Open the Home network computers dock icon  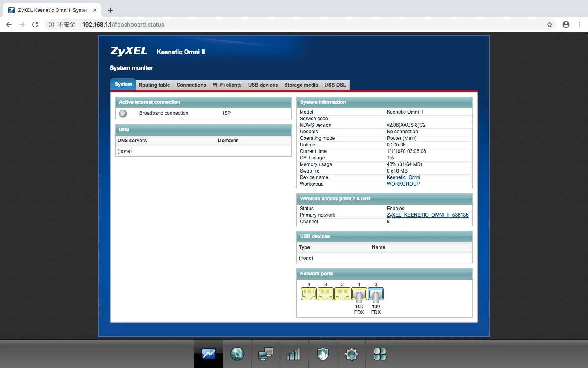coord(265,354)
